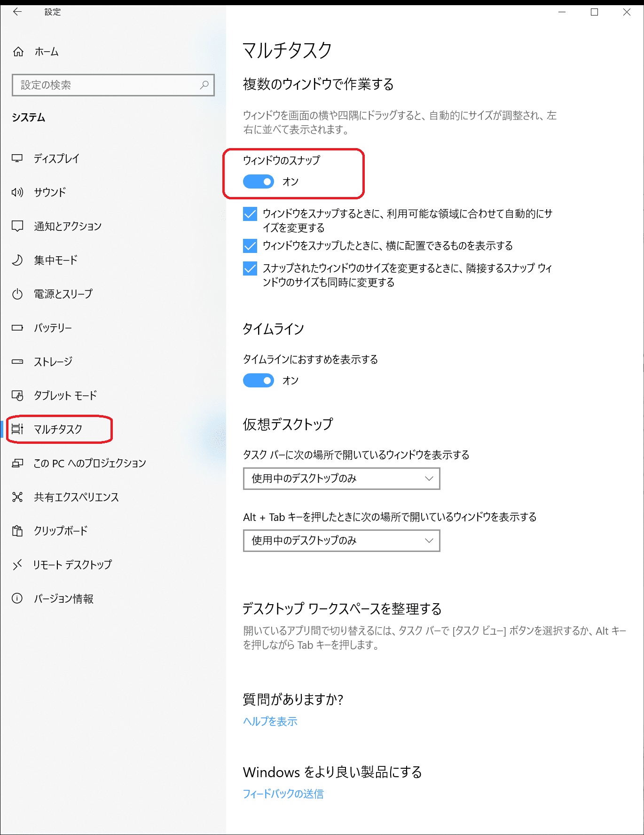Open the Alt + Tab windows dropdown
The image size is (644, 835).
point(342,541)
